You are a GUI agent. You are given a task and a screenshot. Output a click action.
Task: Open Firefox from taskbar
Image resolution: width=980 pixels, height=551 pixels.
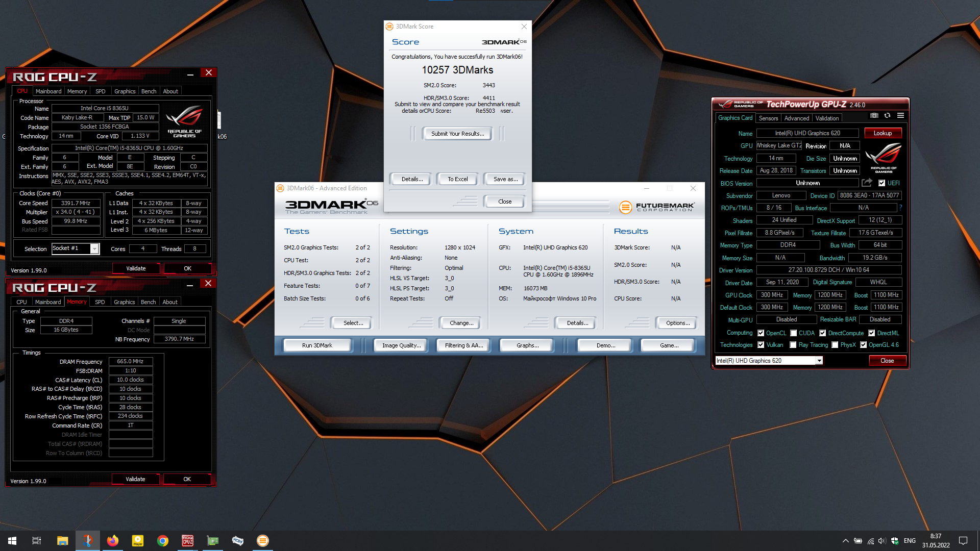tap(113, 541)
